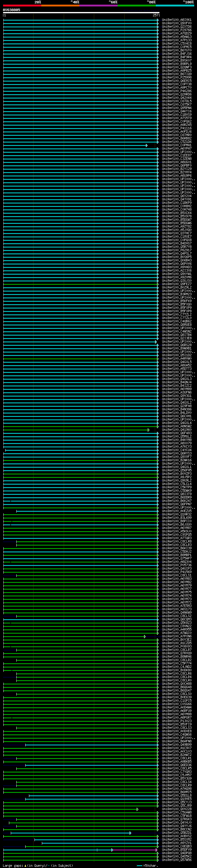The width and height of the screenshot is (197, 868).
Task: Open the UniRef100_Q41960 hit label
Action: click(176, 430)
